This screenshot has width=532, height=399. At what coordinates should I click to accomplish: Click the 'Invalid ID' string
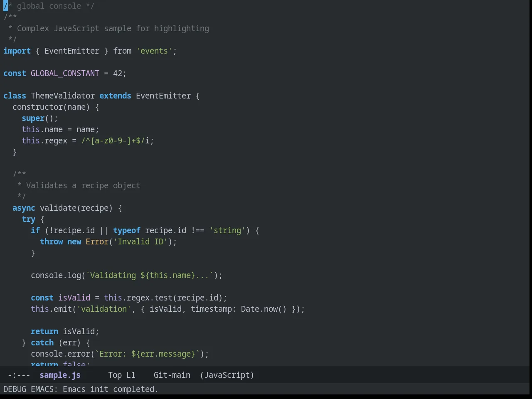(140, 241)
